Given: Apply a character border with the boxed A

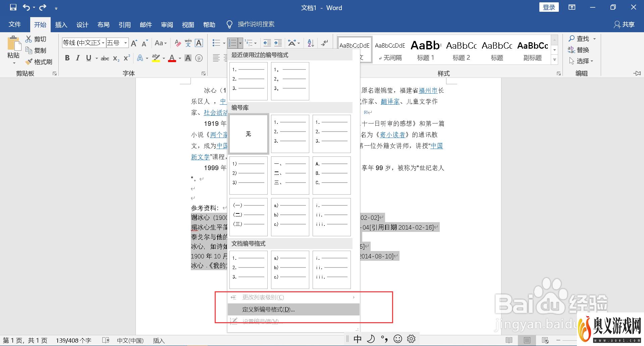Looking at the screenshot, I should [x=199, y=43].
